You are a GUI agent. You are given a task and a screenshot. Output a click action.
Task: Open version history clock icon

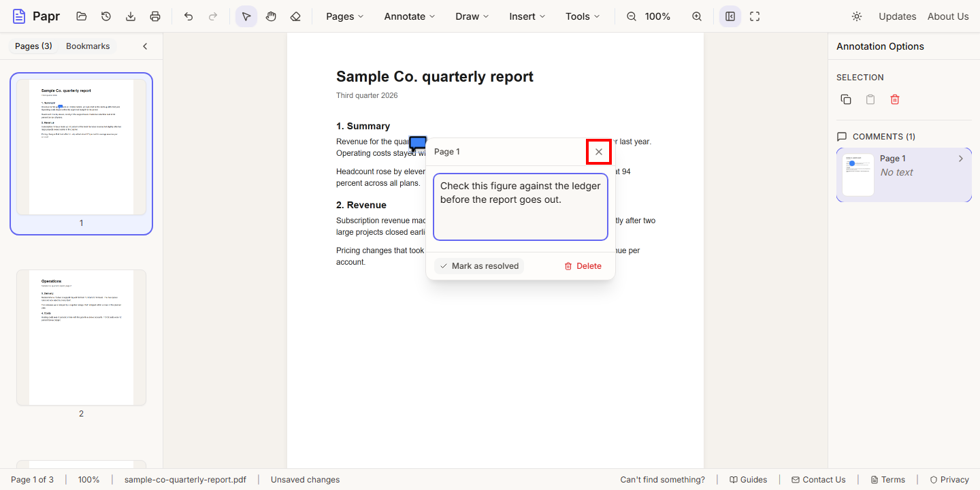point(106,16)
